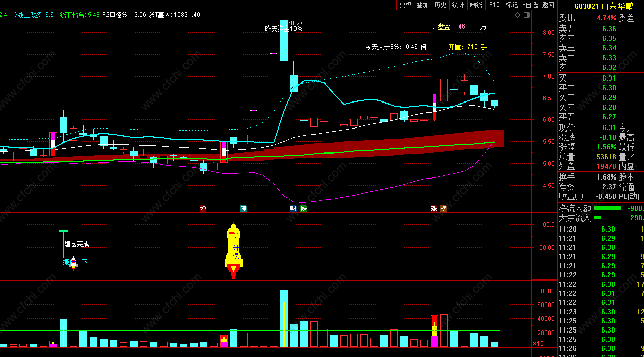Click the X10 volume scale label
This screenshot has height=357, width=644.
click(538, 344)
